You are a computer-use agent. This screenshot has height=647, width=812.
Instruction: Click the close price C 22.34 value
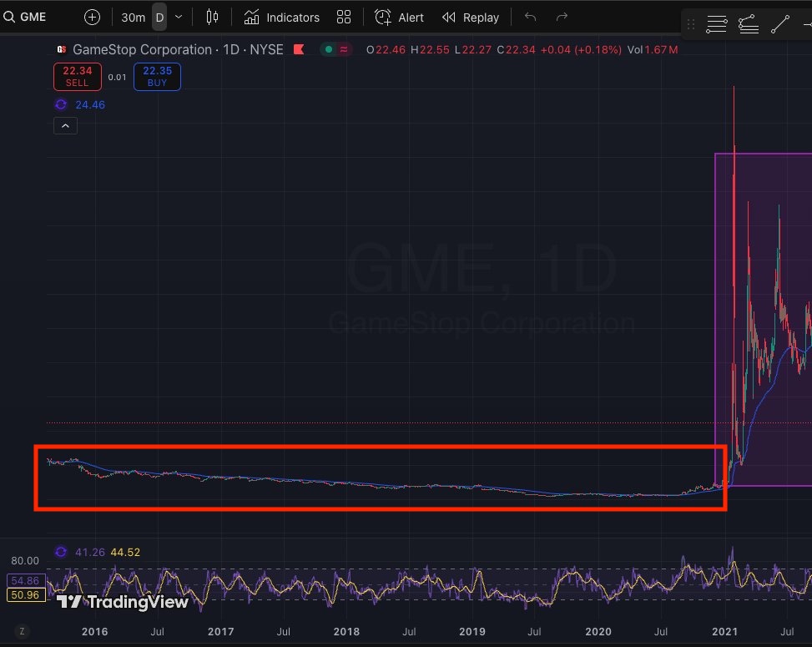pyautogui.click(x=516, y=50)
